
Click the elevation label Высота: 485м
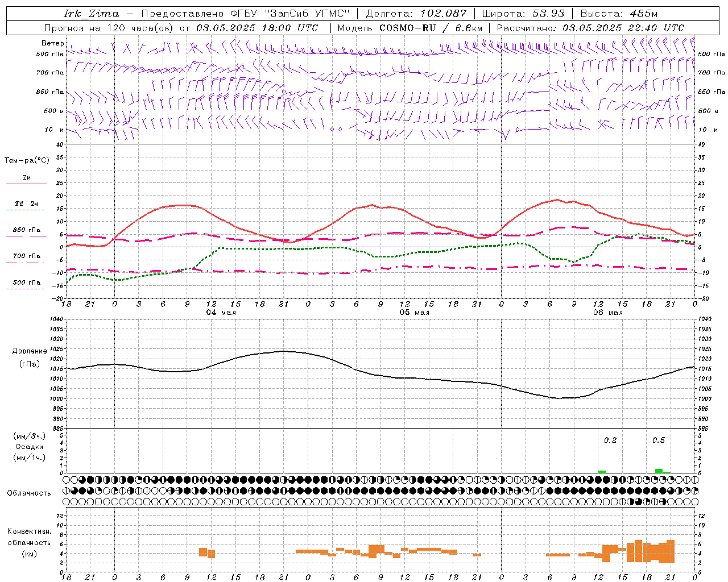tap(621, 14)
